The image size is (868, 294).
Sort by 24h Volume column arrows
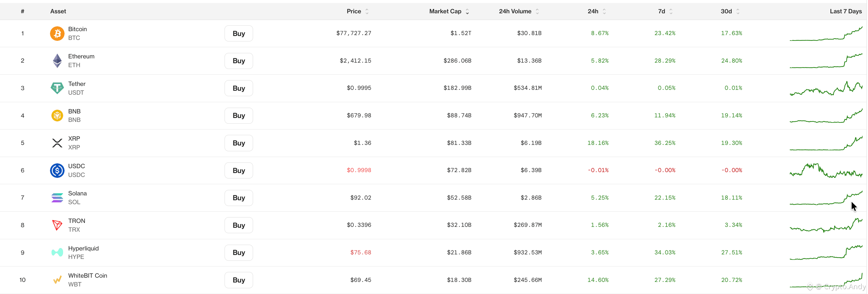(x=537, y=11)
